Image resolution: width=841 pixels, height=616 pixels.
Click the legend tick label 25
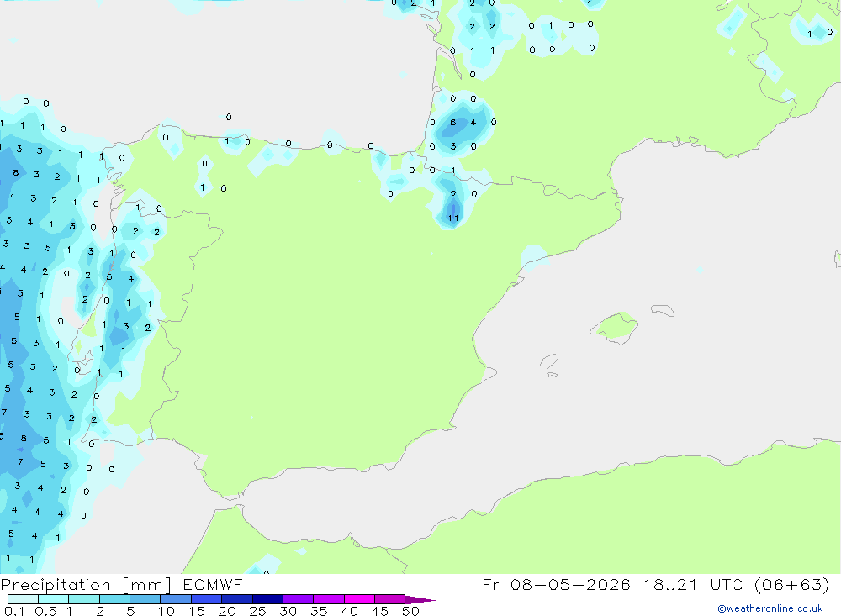[x=257, y=611]
